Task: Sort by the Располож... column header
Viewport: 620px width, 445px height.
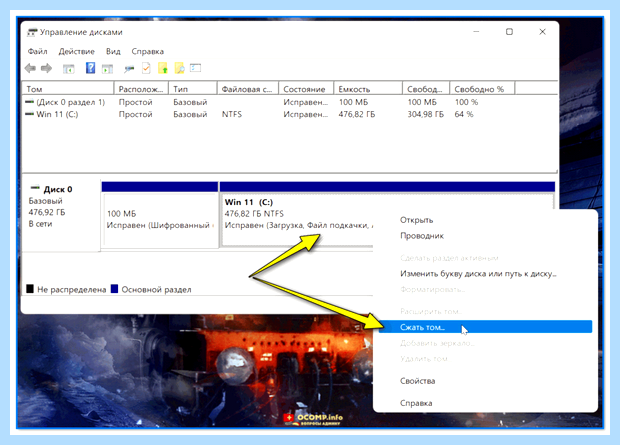Action: [141, 89]
